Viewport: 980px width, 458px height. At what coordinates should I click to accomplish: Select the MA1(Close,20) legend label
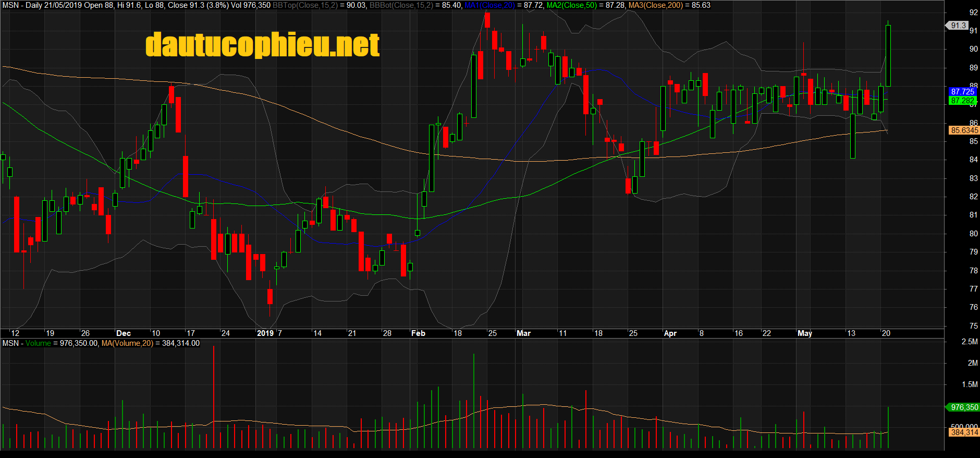489,5
